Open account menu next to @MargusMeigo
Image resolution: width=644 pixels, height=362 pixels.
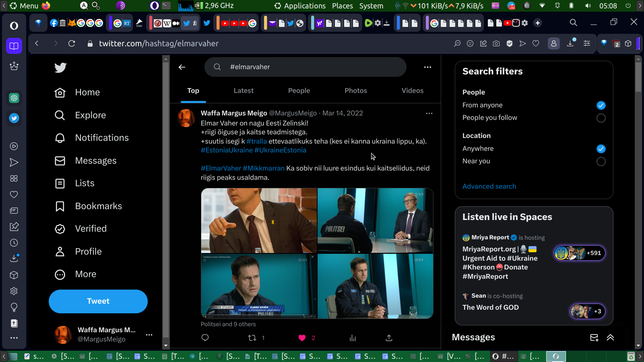click(149, 335)
